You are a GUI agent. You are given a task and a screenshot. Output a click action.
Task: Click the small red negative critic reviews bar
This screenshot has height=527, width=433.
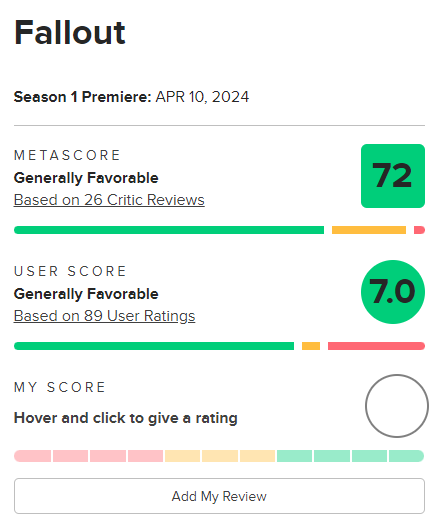pyautogui.click(x=419, y=230)
